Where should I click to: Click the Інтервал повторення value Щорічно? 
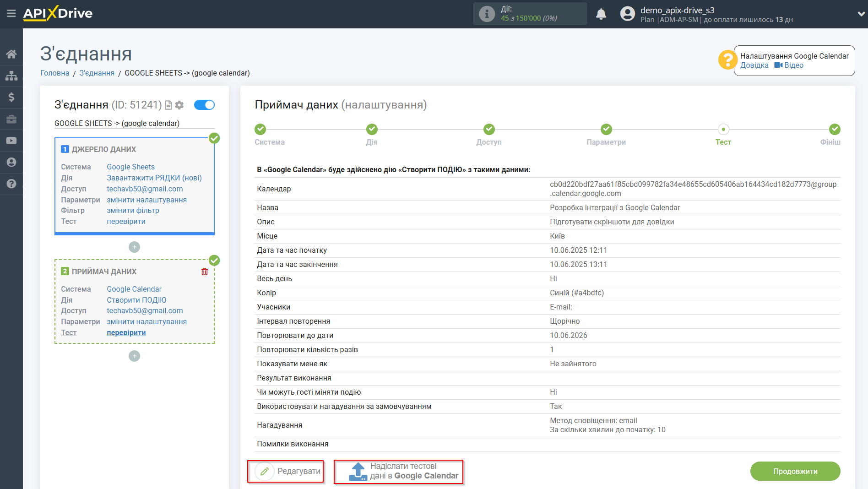(564, 321)
